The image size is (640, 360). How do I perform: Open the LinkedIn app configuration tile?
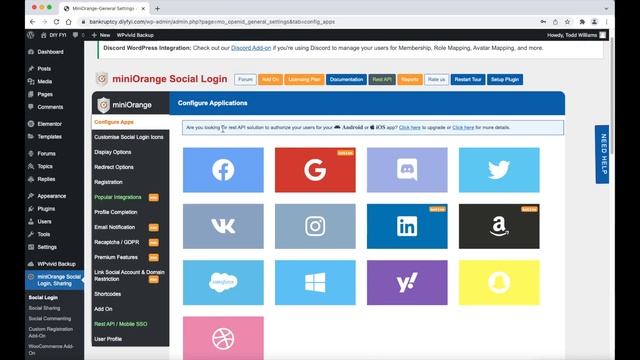[407, 226]
